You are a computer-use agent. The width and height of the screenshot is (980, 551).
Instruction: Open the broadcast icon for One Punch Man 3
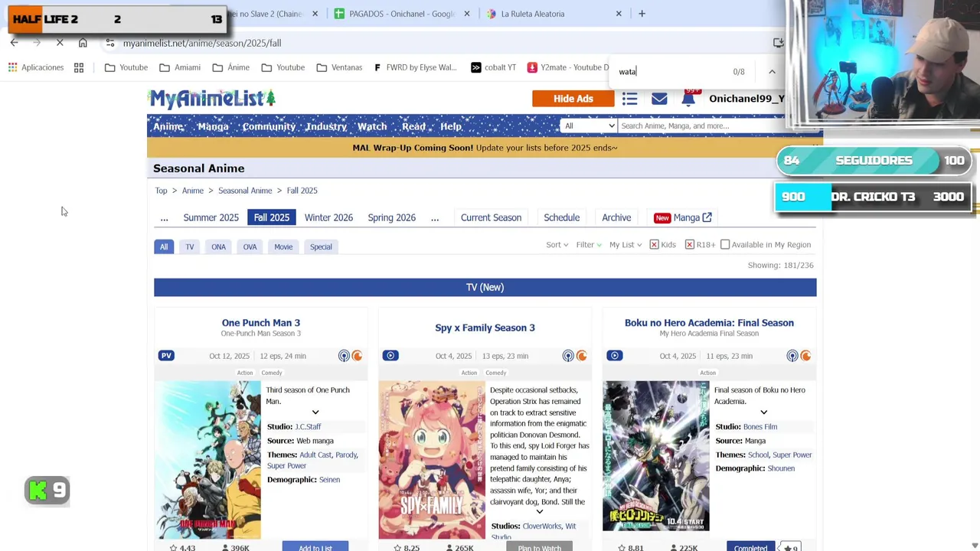pyautogui.click(x=344, y=356)
